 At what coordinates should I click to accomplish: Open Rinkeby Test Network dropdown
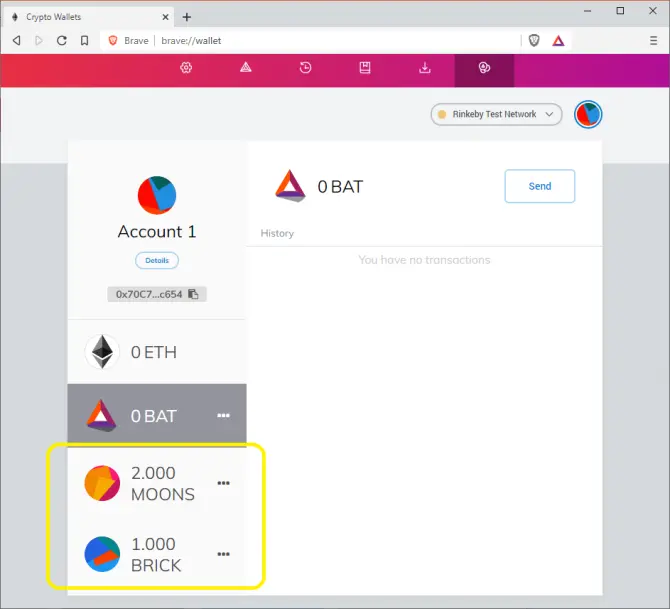pyautogui.click(x=497, y=114)
